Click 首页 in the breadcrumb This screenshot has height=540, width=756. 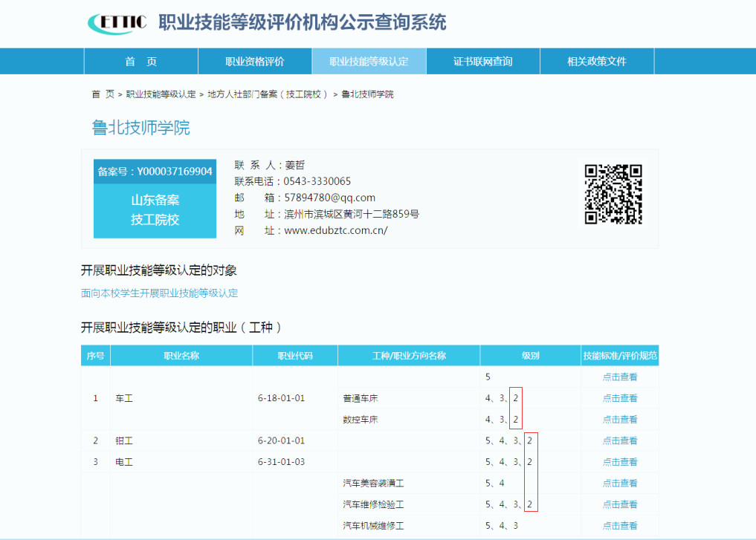[103, 94]
